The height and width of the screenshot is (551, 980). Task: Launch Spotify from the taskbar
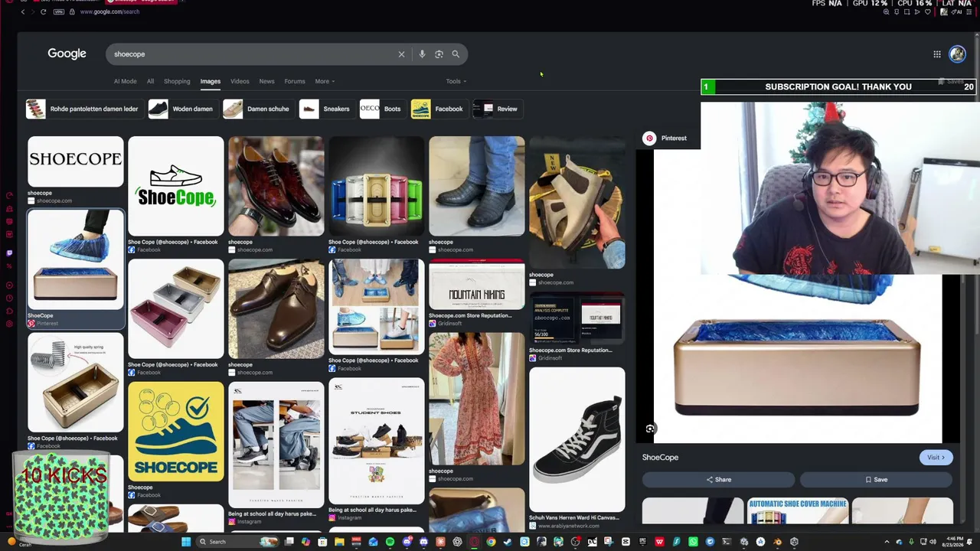[390, 542]
